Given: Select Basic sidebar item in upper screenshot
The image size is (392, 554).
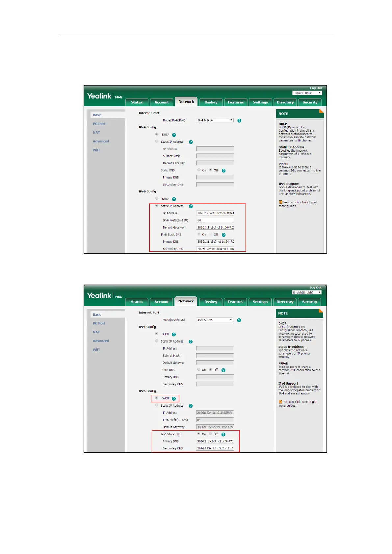Looking at the screenshot, I should point(108,115).
